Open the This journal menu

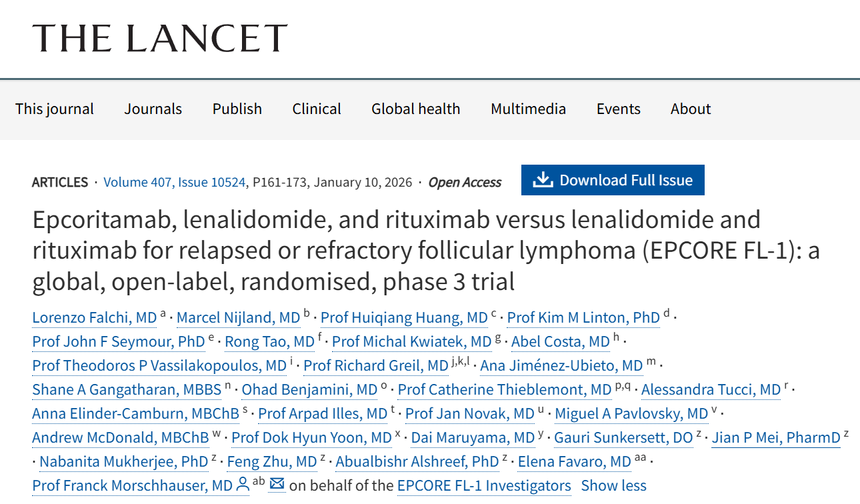pyautogui.click(x=55, y=109)
